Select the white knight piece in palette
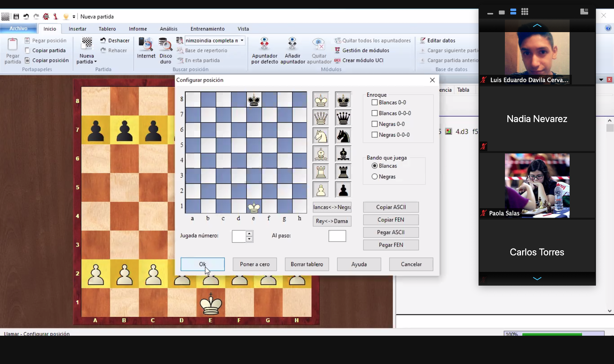This screenshot has width=614, height=364. (x=321, y=136)
